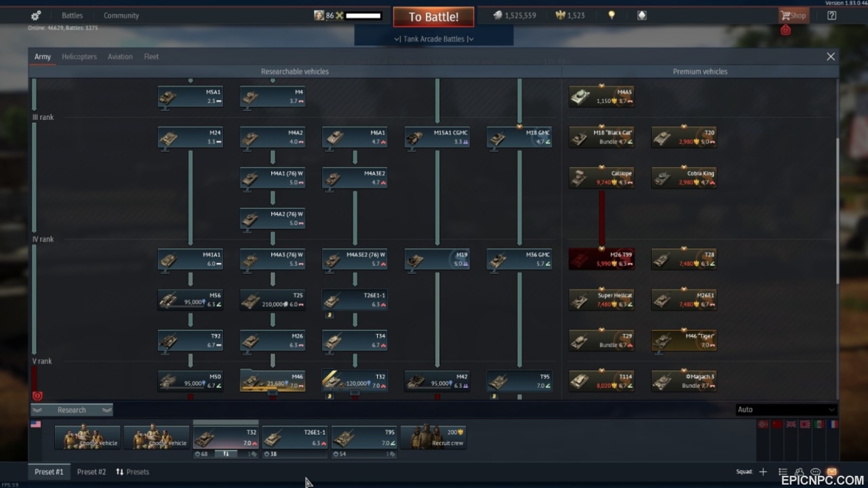Select the Super Hellcat premium card
Viewport: 868px width, 488px height.
601,300
